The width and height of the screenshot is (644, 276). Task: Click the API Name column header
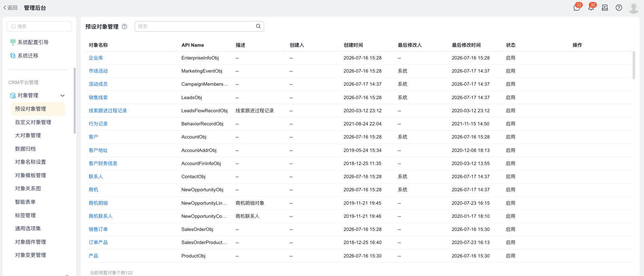193,45
